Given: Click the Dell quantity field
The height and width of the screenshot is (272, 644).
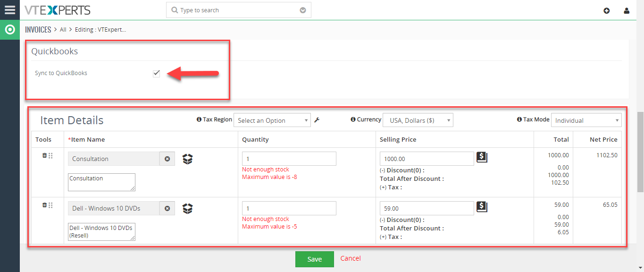Looking at the screenshot, I should [289, 208].
